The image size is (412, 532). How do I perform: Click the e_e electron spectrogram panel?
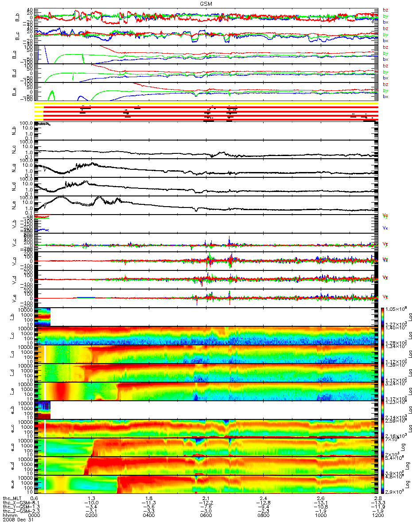(x=206, y=484)
